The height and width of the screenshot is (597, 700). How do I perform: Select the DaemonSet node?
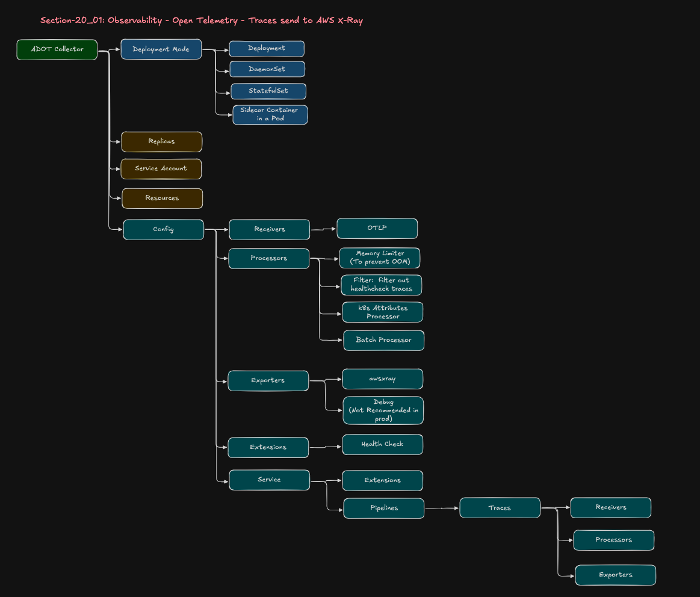click(x=267, y=69)
